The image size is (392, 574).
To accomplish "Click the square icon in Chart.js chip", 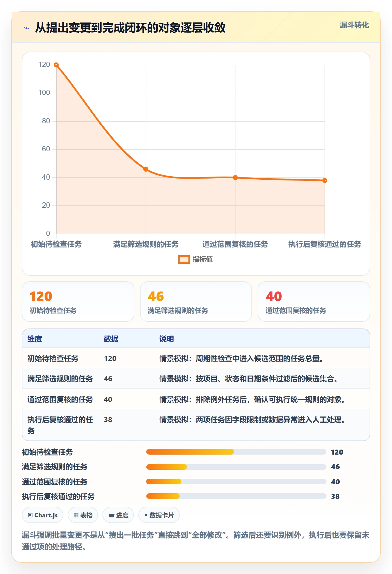I will click(x=30, y=515).
